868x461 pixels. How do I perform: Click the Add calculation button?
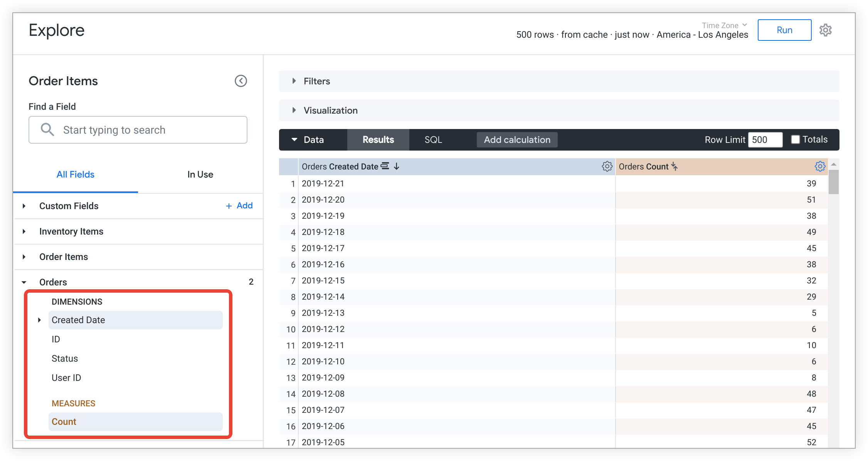pyautogui.click(x=517, y=140)
